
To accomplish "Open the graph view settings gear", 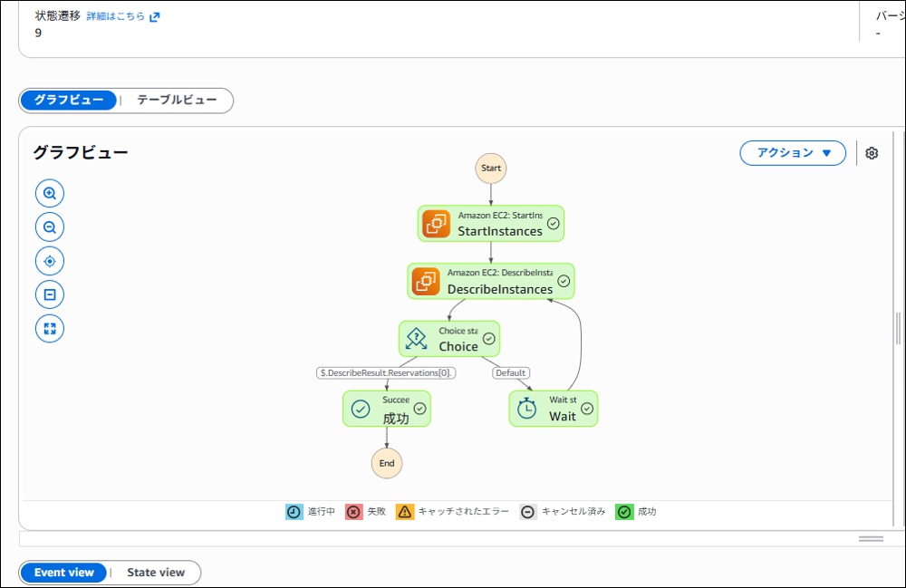I will (x=871, y=153).
